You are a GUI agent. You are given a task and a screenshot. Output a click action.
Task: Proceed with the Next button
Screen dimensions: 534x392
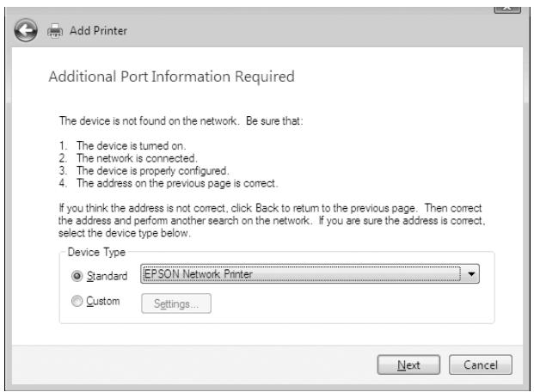(x=408, y=364)
